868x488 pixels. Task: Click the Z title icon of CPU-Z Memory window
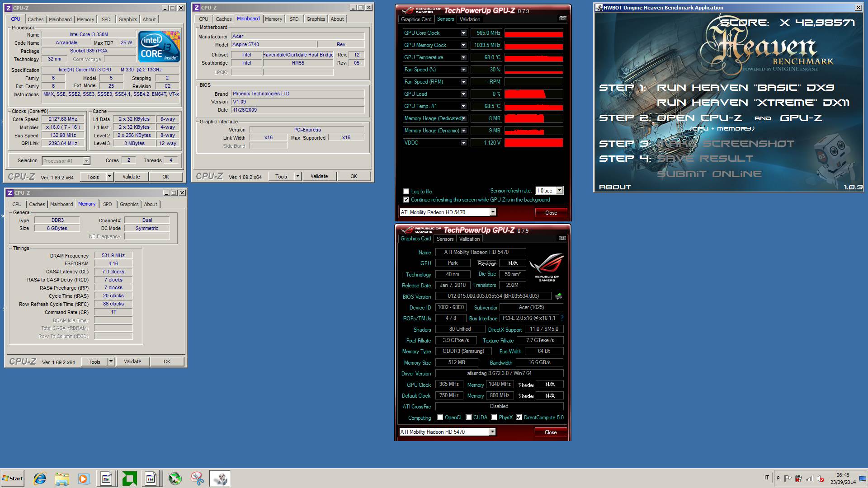coord(9,193)
